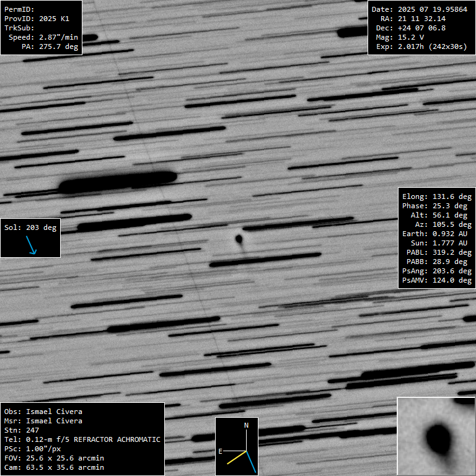Click the blue line in the compass
This screenshot has width=476, height=476.
tap(251, 461)
